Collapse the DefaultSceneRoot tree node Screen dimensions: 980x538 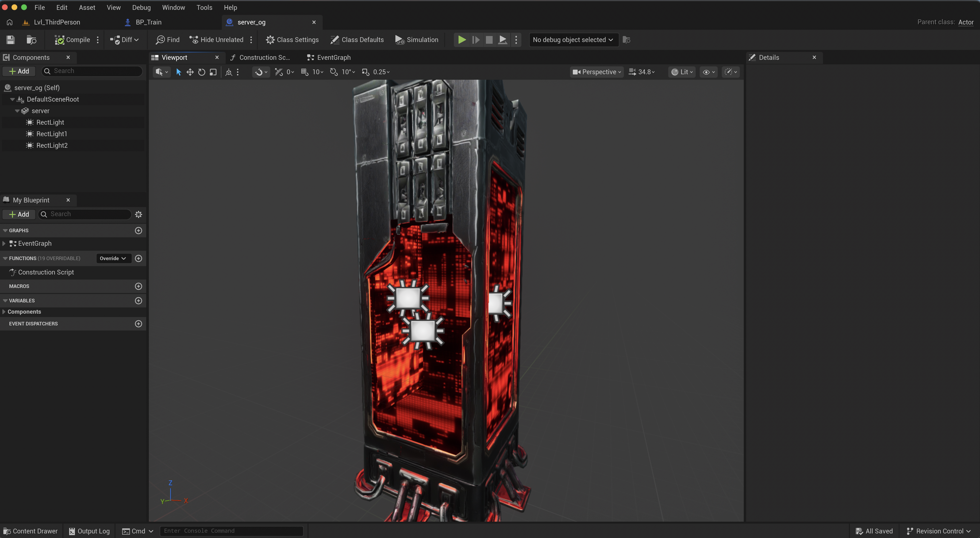tap(12, 99)
